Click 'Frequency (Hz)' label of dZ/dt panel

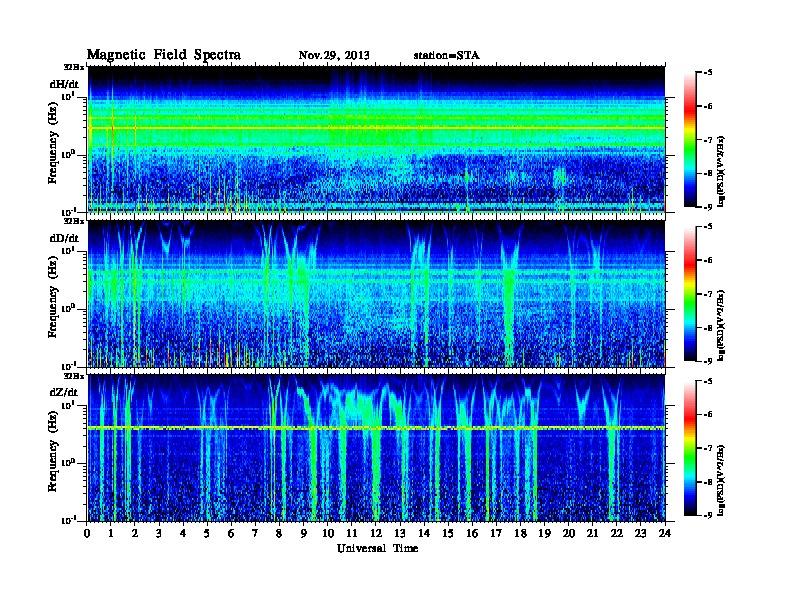coord(53,453)
